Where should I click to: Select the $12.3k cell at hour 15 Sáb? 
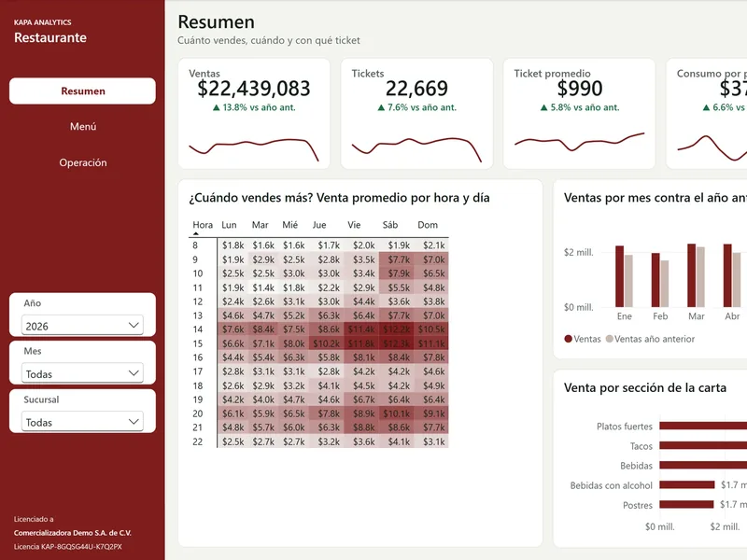[x=397, y=343]
